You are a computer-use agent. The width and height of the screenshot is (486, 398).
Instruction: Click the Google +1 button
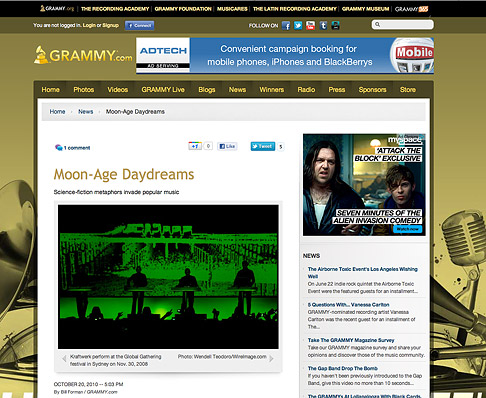(x=195, y=146)
